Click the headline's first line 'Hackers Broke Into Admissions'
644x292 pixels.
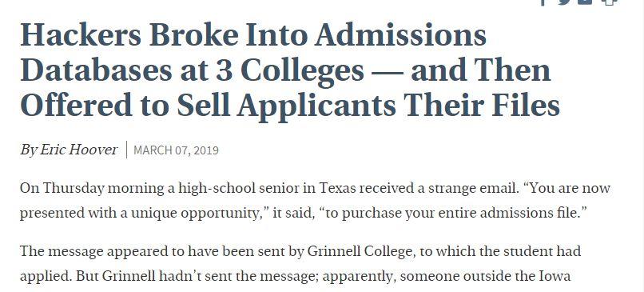pyautogui.click(x=253, y=34)
